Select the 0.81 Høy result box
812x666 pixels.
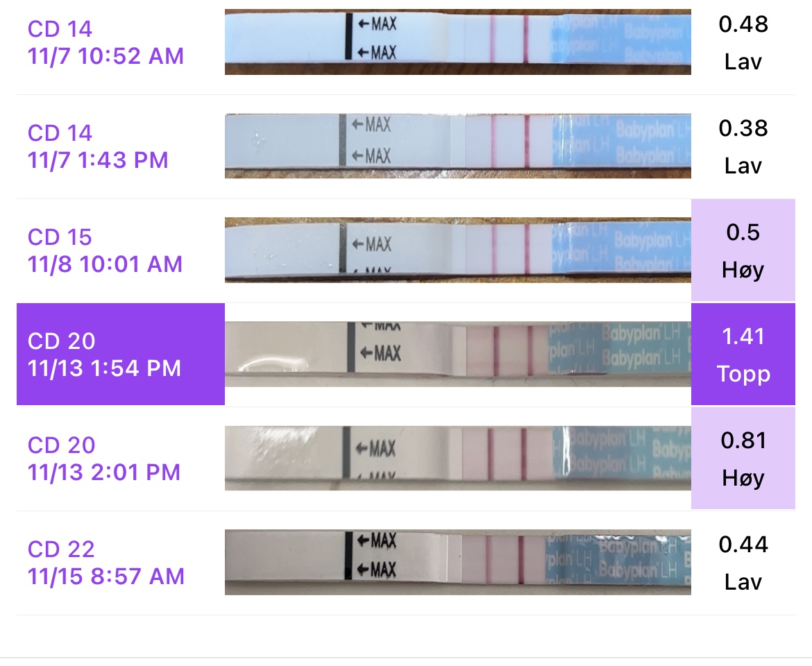point(743,459)
